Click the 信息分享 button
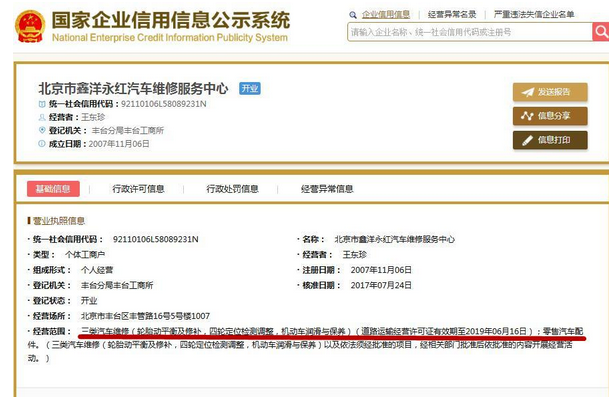Image resolution: width=609 pixels, height=399 pixels. 550,116
